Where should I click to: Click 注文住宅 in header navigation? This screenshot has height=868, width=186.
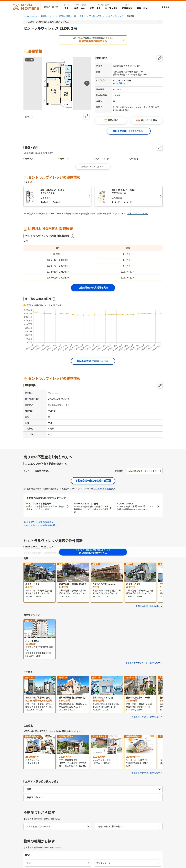[x=113, y=8]
